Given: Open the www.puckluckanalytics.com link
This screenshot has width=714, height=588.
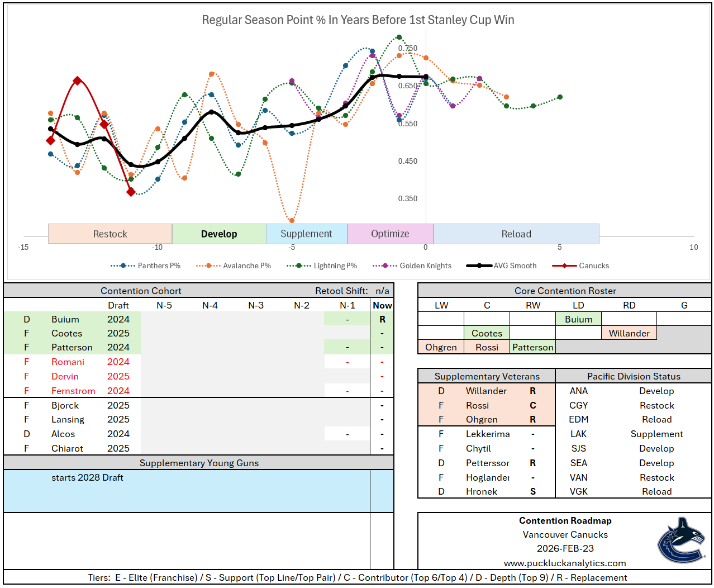Looking at the screenshot, I should (565, 563).
